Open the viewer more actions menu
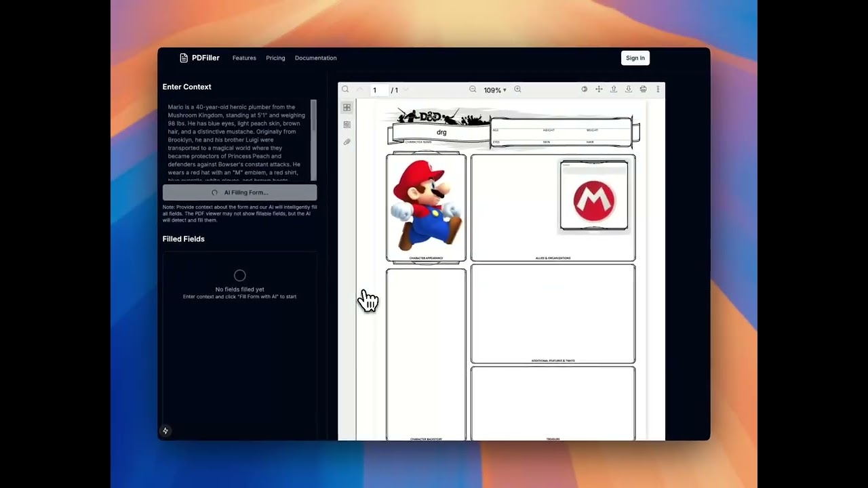Viewport: 868px width, 488px height. [658, 89]
